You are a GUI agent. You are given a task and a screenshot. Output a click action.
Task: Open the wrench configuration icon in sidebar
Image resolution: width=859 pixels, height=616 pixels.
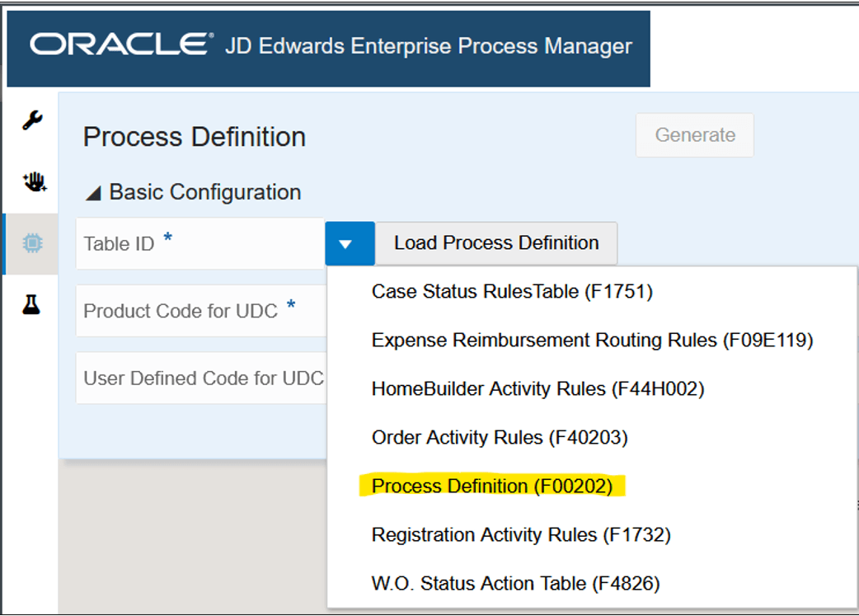pyautogui.click(x=32, y=120)
